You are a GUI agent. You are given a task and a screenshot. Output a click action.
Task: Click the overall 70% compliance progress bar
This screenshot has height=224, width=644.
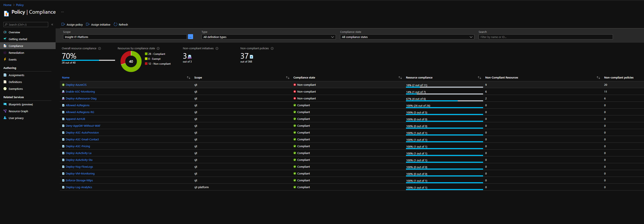[x=88, y=60]
